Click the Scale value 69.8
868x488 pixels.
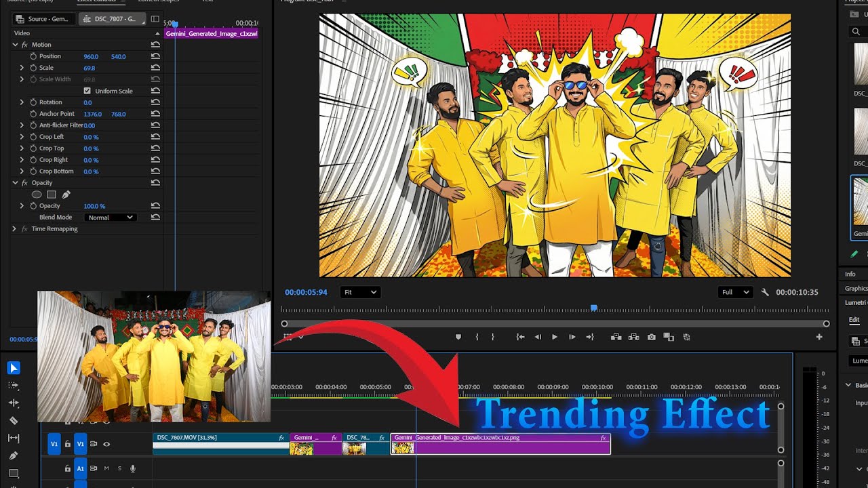pos(89,68)
